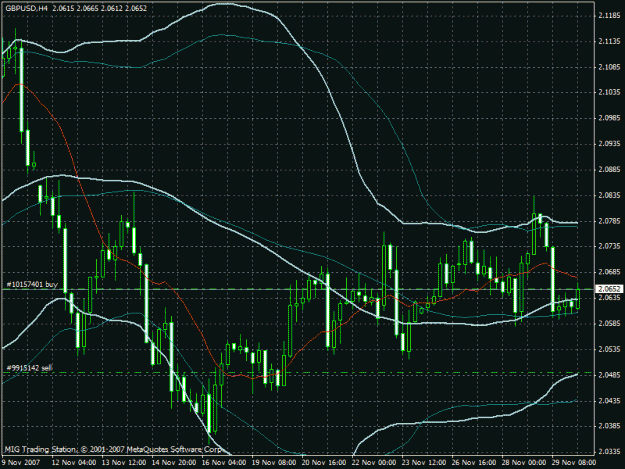Click the 29 Nov 08:00 time label
This screenshot has width=625, height=469.
(574, 462)
